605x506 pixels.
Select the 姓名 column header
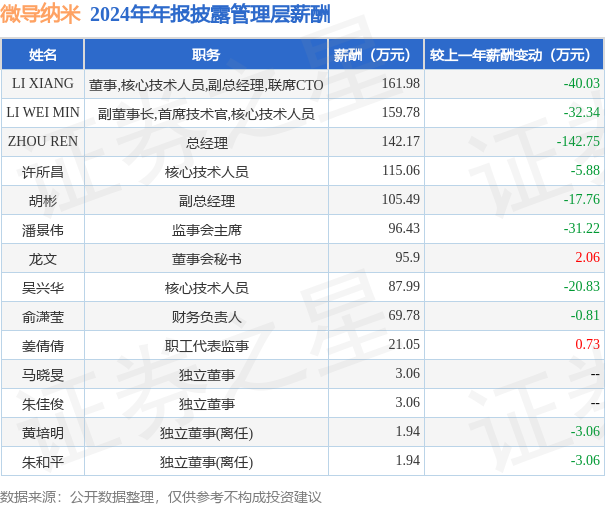(x=43, y=55)
